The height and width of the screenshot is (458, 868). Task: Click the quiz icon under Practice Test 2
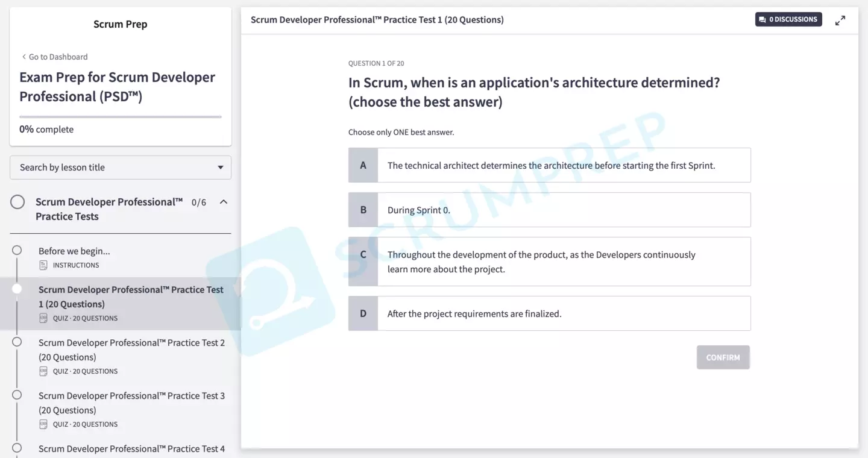point(43,371)
